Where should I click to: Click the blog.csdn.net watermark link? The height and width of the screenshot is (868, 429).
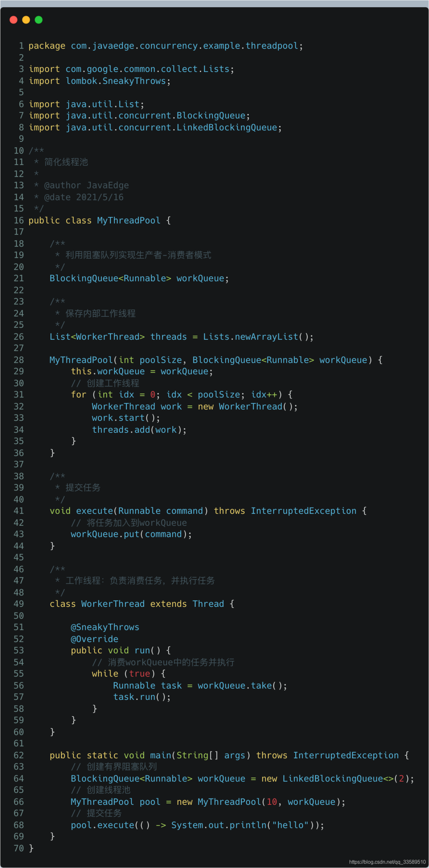click(387, 862)
